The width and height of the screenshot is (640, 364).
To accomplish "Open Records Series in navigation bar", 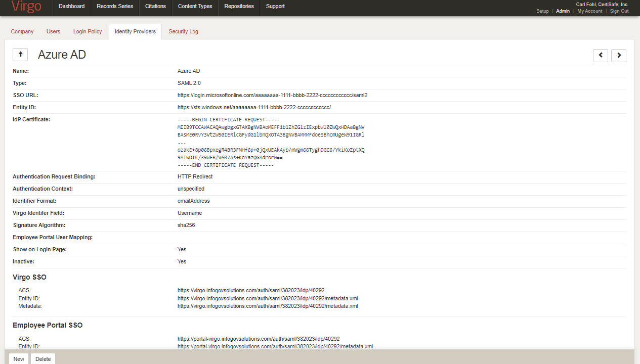I will tap(115, 7).
